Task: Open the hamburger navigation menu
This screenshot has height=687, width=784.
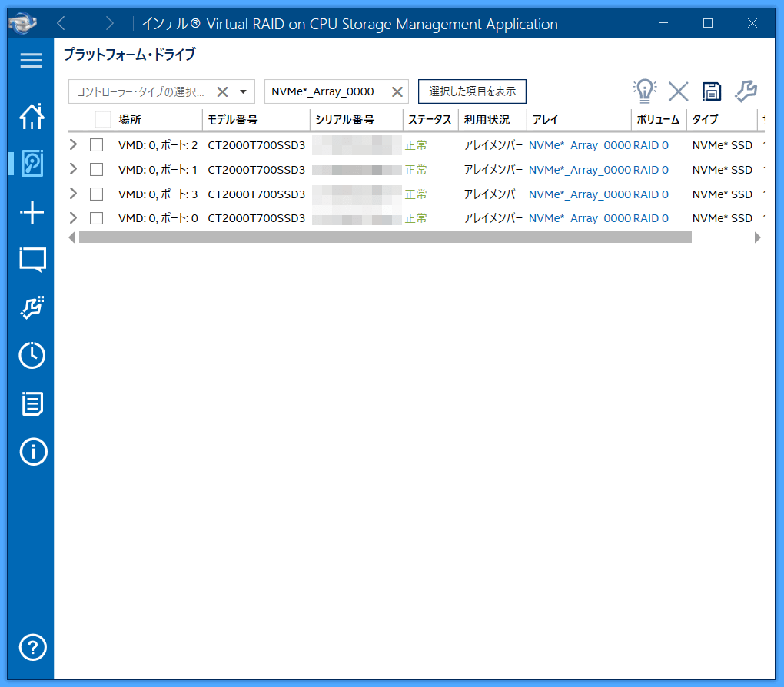Action: 31,61
